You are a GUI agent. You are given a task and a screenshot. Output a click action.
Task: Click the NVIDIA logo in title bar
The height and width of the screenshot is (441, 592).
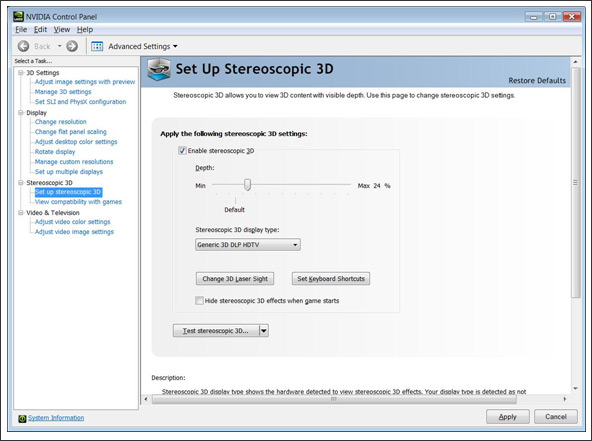tap(18, 16)
